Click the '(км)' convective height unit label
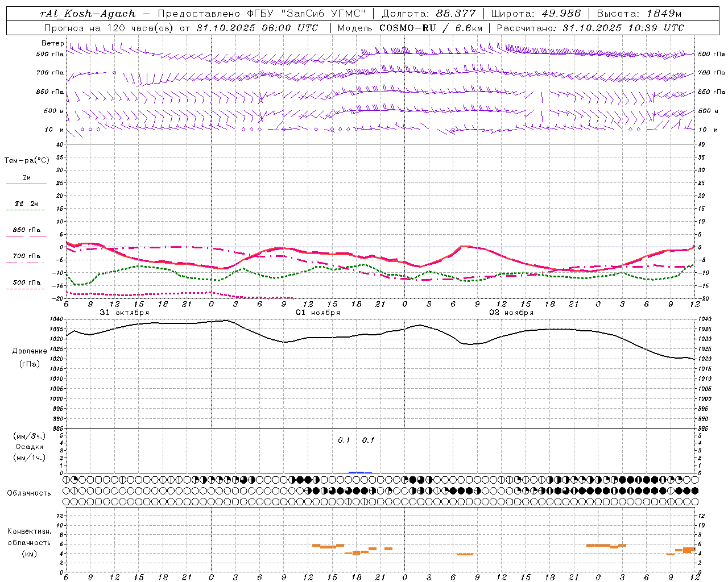This screenshot has height=582, width=728. pos(29,554)
